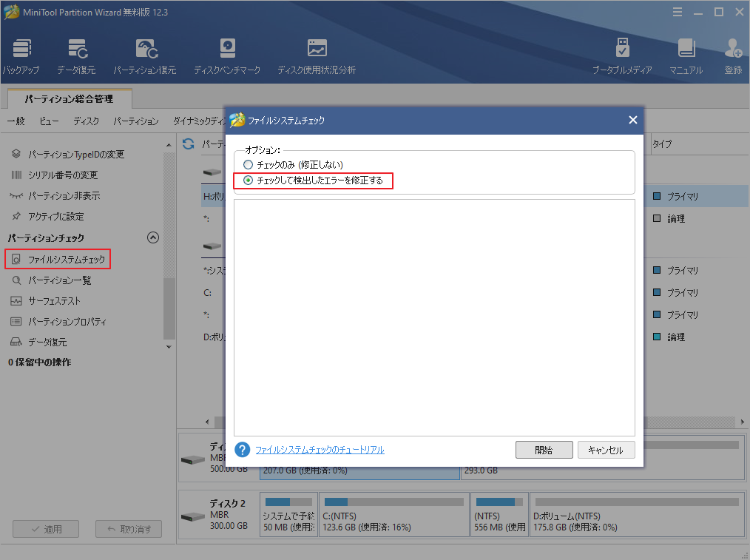Screen dimensions: 750x560
Task: Open the ディスク menu
Action: (86, 121)
